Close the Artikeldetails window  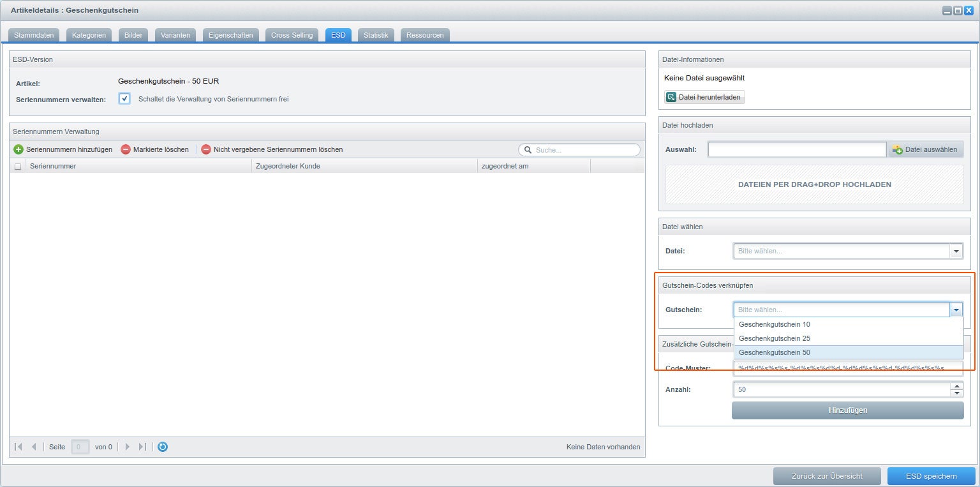[969, 11]
